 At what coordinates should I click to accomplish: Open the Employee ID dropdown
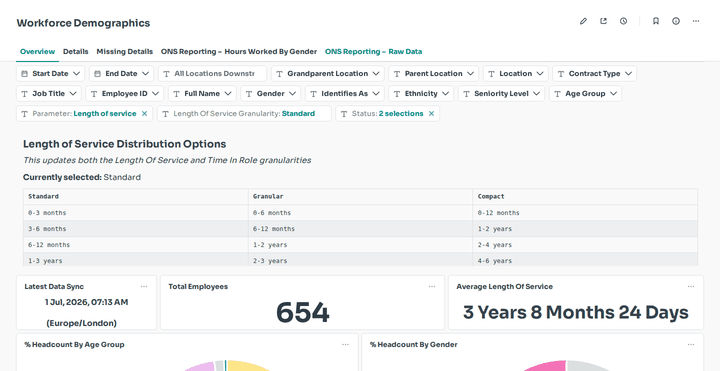124,94
